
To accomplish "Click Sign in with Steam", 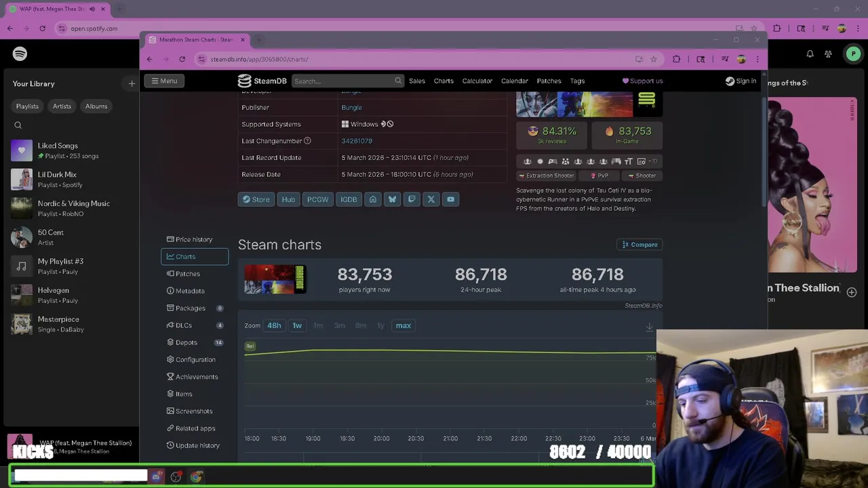I will click(x=741, y=81).
